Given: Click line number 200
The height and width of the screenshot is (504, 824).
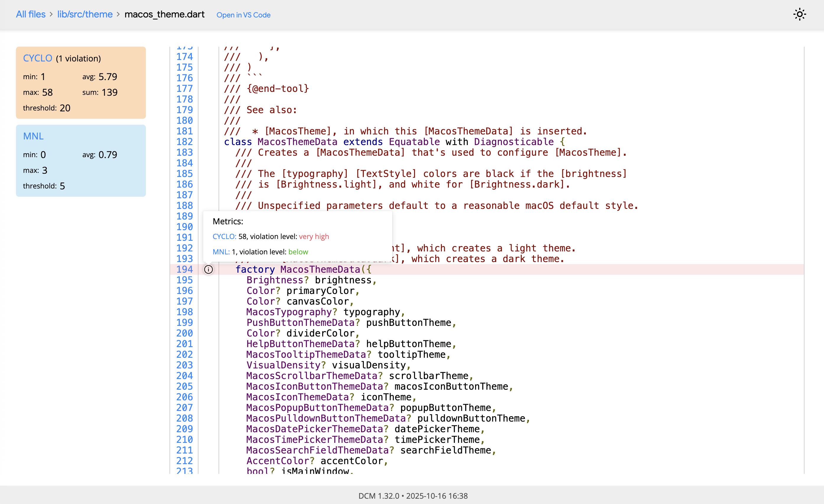Looking at the screenshot, I should [184, 334].
